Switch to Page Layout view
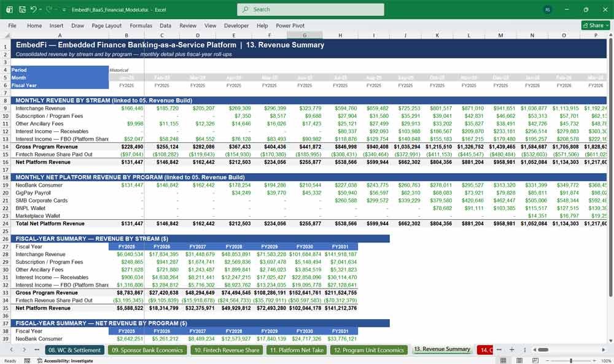 519,360
